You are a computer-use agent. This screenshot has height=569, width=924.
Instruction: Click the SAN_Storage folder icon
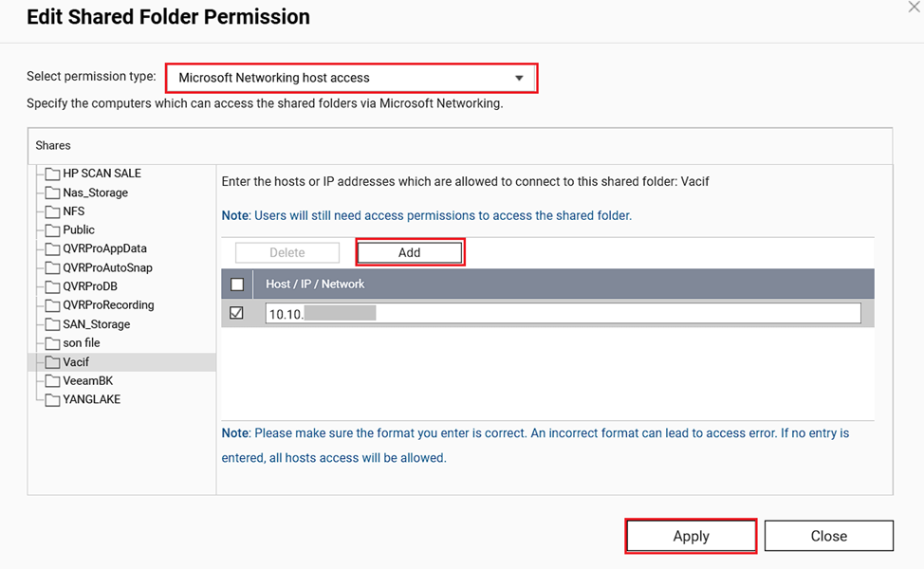[x=53, y=324]
